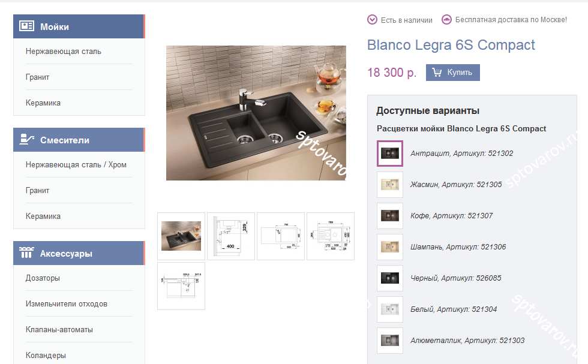The width and height of the screenshot is (588, 364).
Task: Open Клапаны-автоматы link
Action: point(59,329)
